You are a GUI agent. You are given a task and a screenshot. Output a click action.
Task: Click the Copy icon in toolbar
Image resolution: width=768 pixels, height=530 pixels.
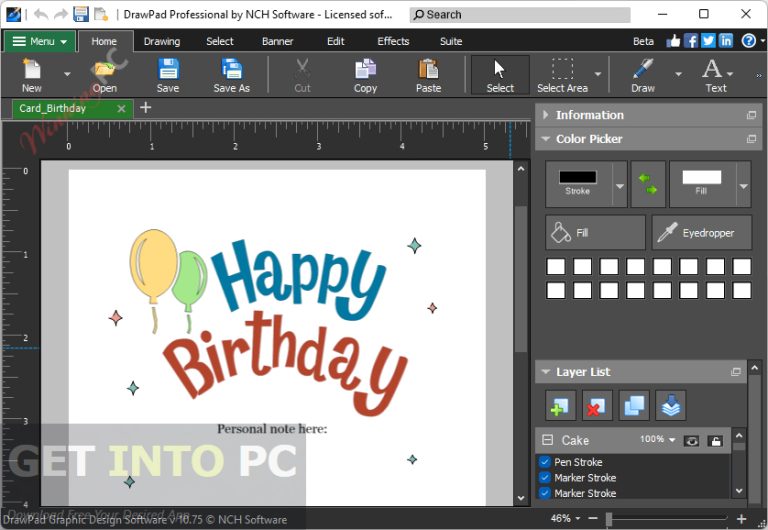click(x=365, y=75)
